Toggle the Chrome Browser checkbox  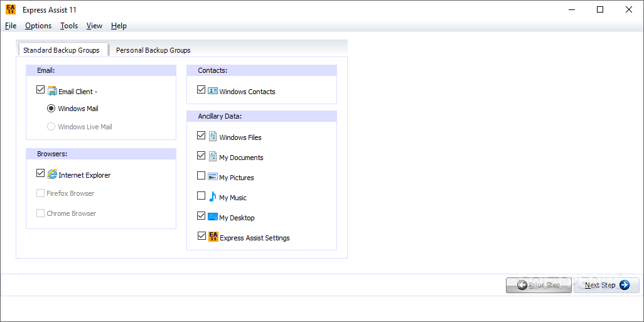point(40,213)
